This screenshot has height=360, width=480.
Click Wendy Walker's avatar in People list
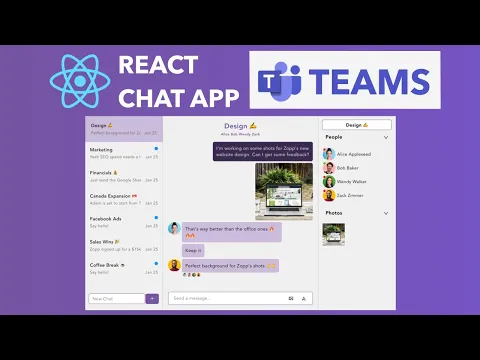329,182
